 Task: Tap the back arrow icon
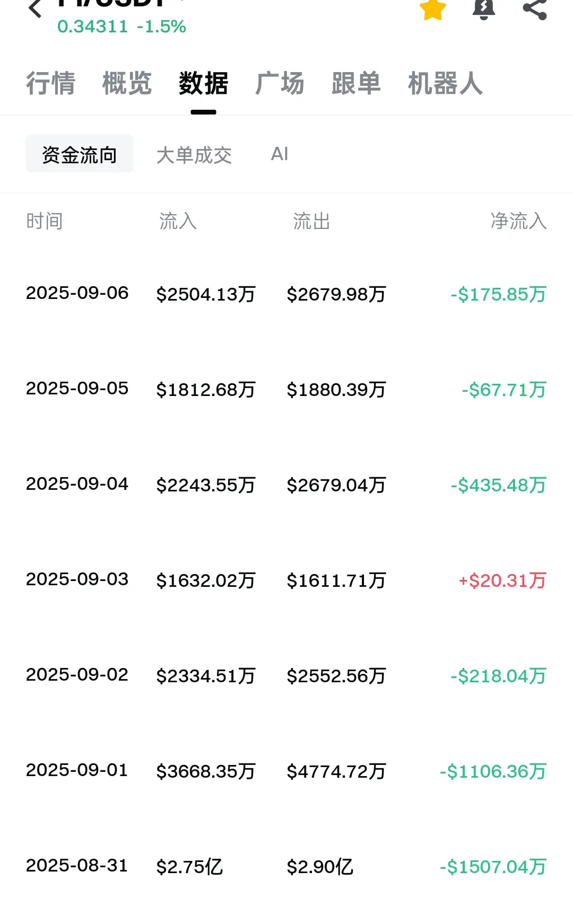click(35, 8)
